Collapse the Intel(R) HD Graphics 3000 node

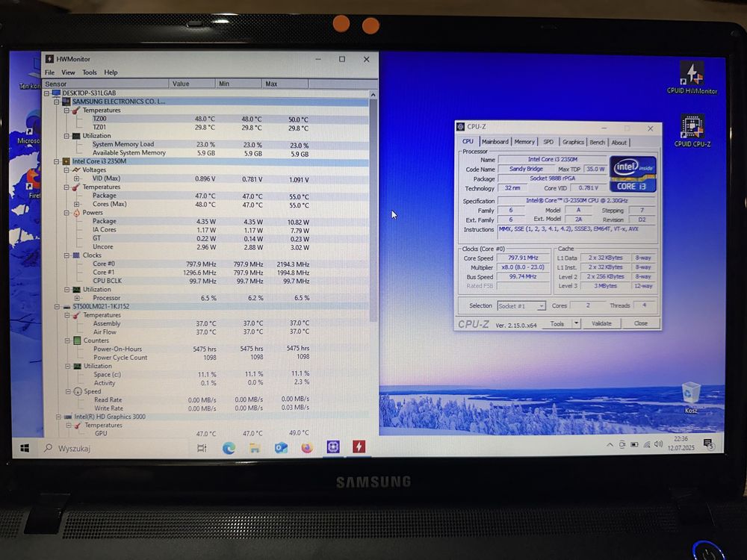[58, 417]
